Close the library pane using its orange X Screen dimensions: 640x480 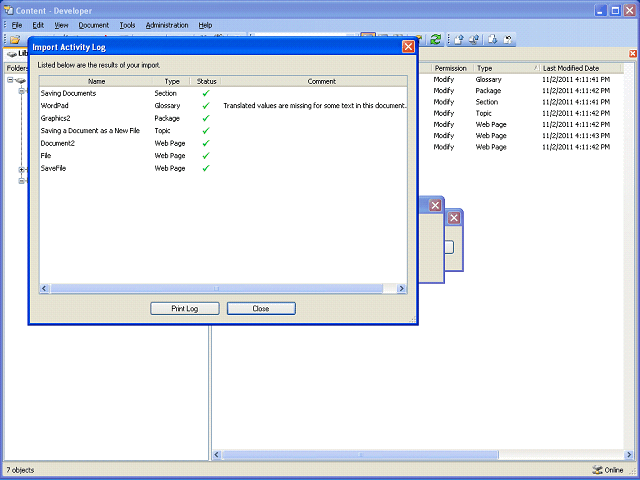(x=633, y=53)
